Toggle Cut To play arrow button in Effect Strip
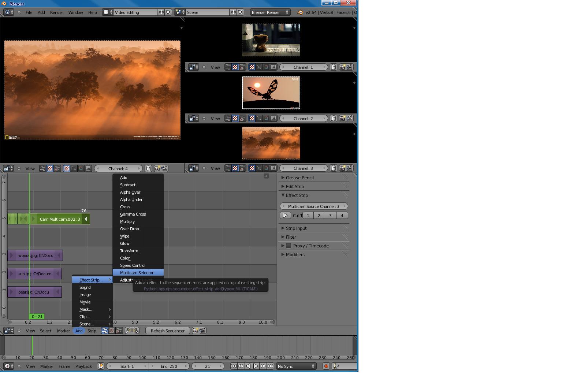 point(285,215)
